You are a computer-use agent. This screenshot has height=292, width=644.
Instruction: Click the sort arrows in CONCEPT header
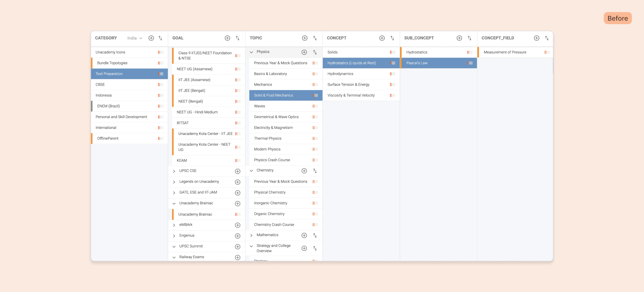click(392, 38)
